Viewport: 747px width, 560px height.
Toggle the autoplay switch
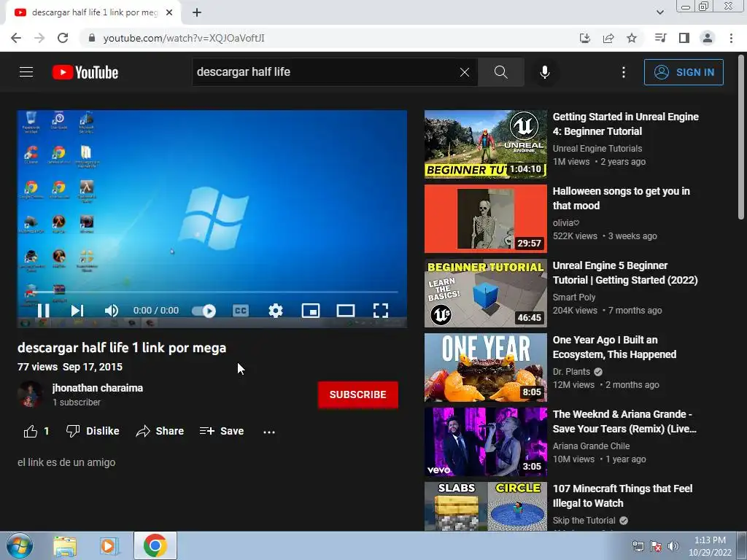(x=204, y=311)
